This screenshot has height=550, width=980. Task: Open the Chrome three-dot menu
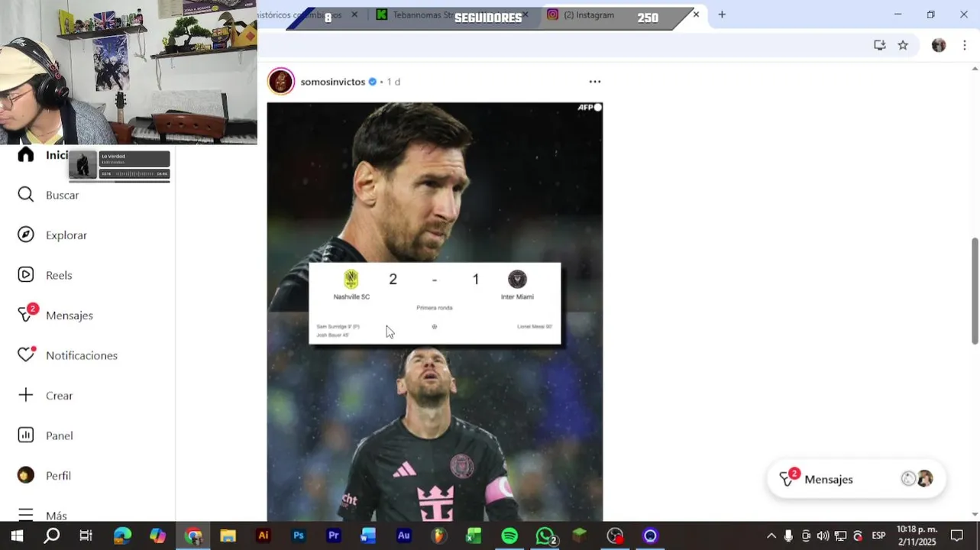pyautogui.click(x=965, y=45)
